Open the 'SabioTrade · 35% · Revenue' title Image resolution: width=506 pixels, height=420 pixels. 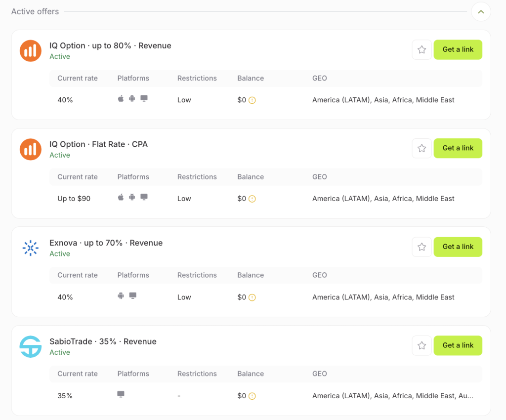click(x=103, y=341)
